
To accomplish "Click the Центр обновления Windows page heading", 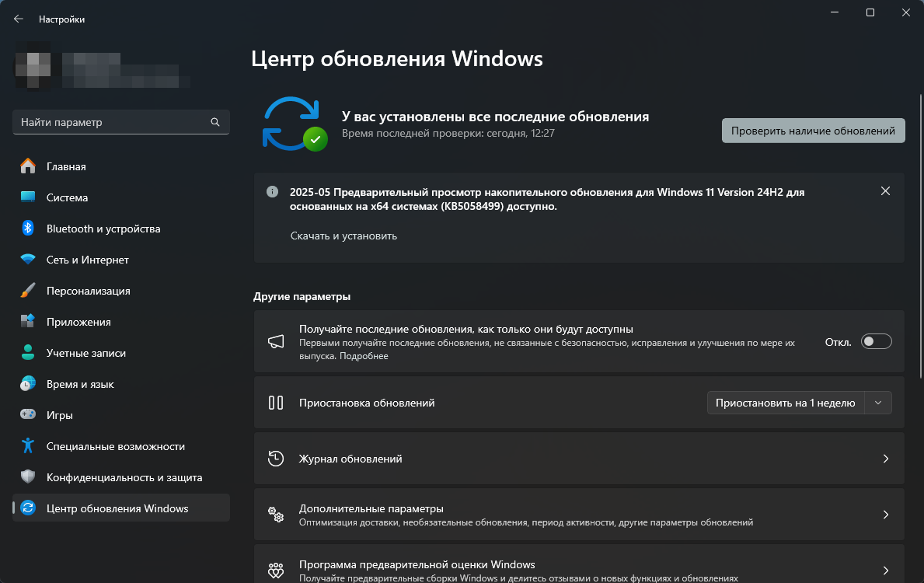I will [396, 59].
